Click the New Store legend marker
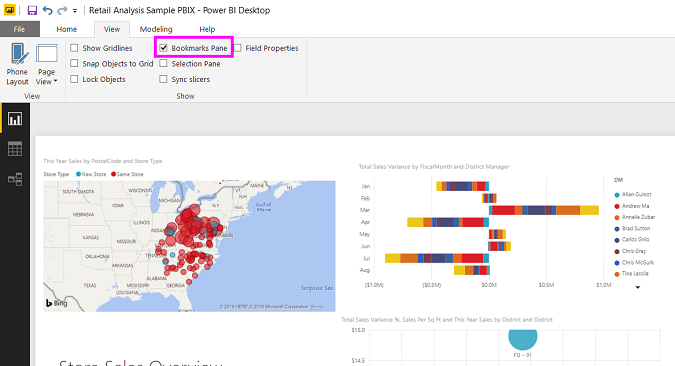This screenshot has width=675, height=366. pos(78,174)
